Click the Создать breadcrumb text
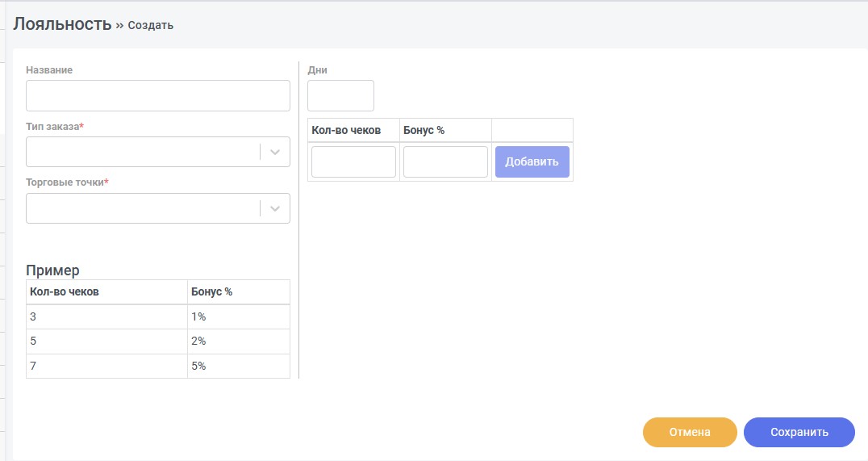The image size is (868, 461). click(x=151, y=26)
